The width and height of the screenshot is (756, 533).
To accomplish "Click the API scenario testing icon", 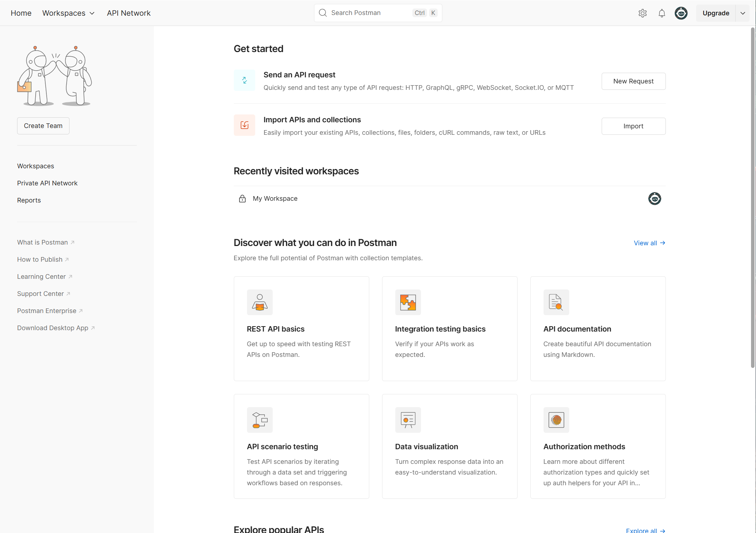I will (x=259, y=420).
